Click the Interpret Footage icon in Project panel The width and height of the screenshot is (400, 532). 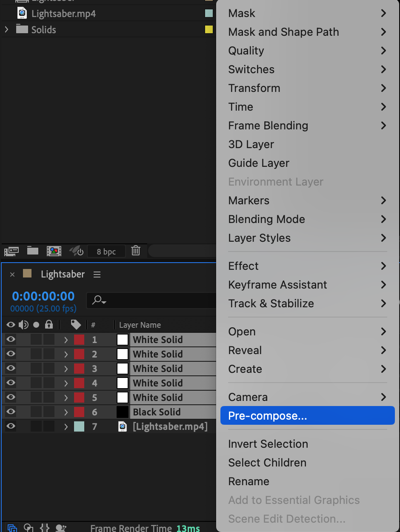coord(11,251)
